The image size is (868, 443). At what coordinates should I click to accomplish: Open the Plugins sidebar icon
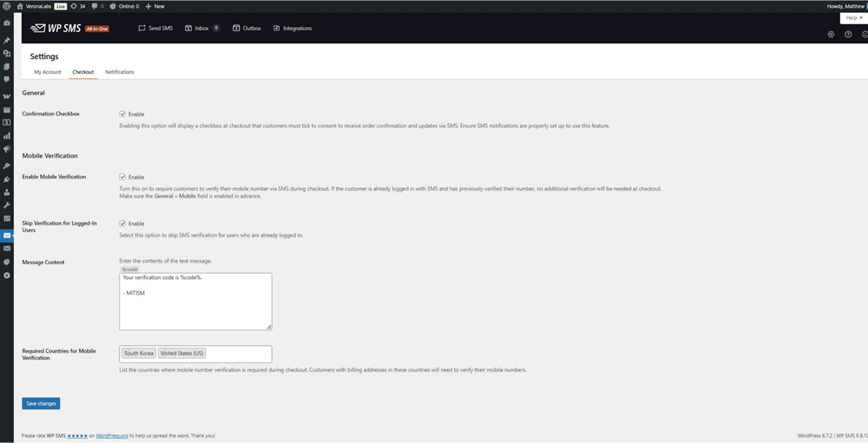pos(7,179)
